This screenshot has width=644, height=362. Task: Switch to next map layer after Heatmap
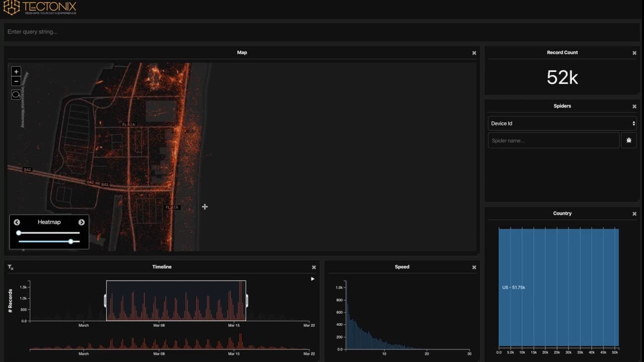click(82, 222)
